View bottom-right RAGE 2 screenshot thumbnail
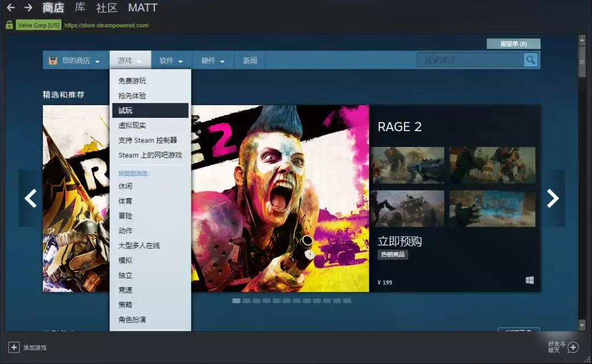The image size is (592, 364). [x=492, y=208]
